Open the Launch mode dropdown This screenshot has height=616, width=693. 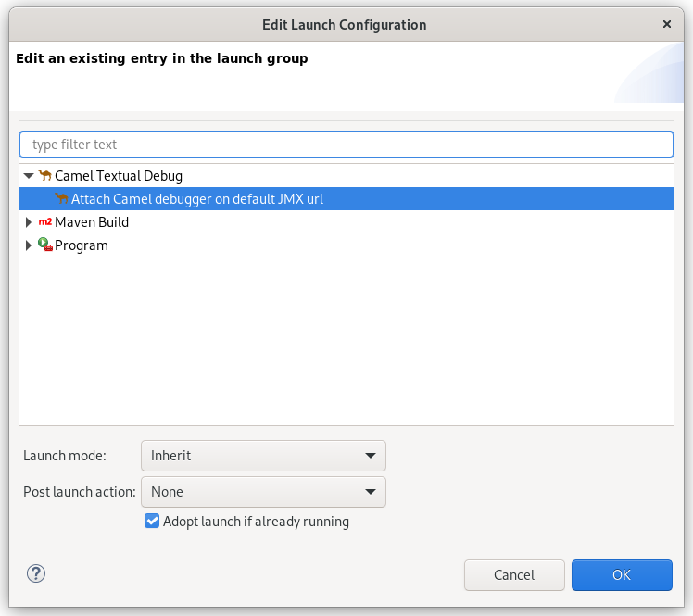[263, 456]
